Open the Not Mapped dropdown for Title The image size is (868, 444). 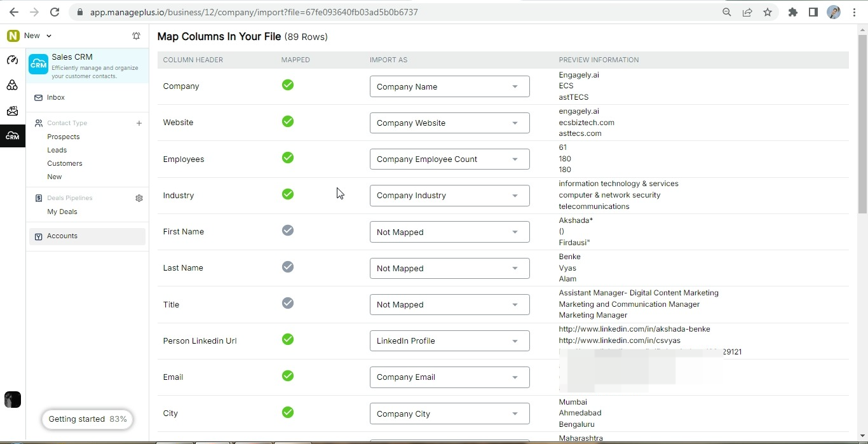click(449, 304)
